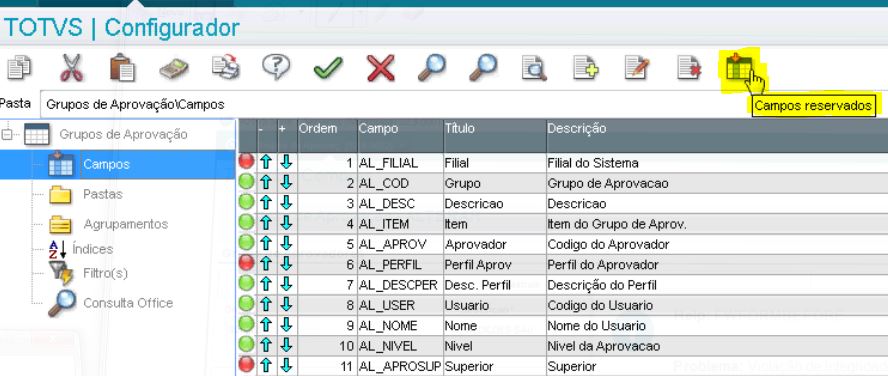This screenshot has height=376, width=888.
Task: Click the edit field pencil icon
Action: point(637,68)
